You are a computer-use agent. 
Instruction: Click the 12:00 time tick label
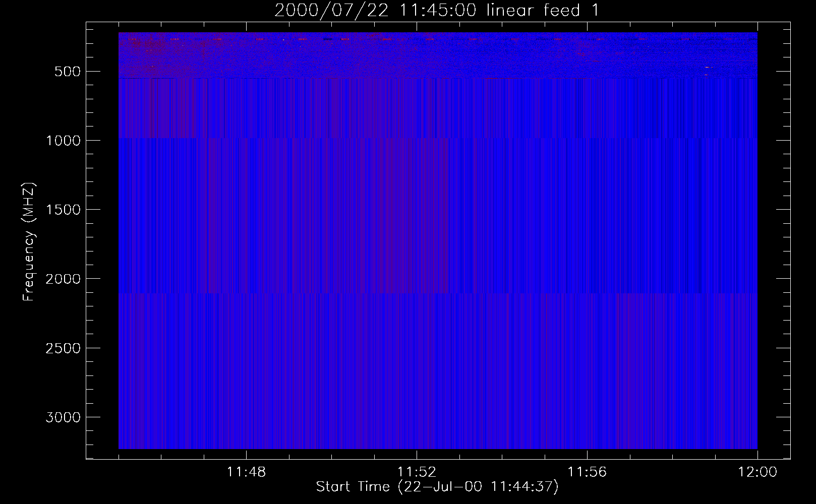point(757,472)
